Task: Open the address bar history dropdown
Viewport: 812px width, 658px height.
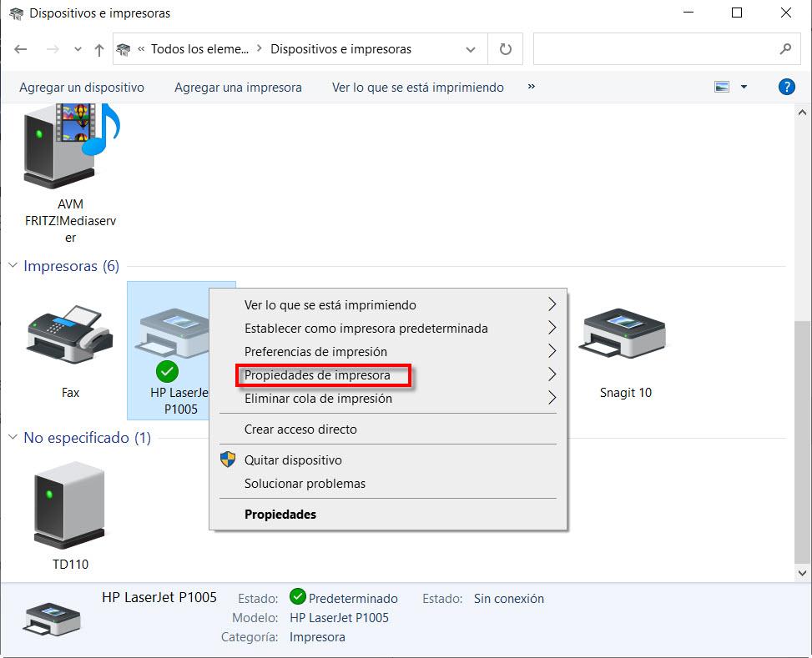Action: point(472,49)
